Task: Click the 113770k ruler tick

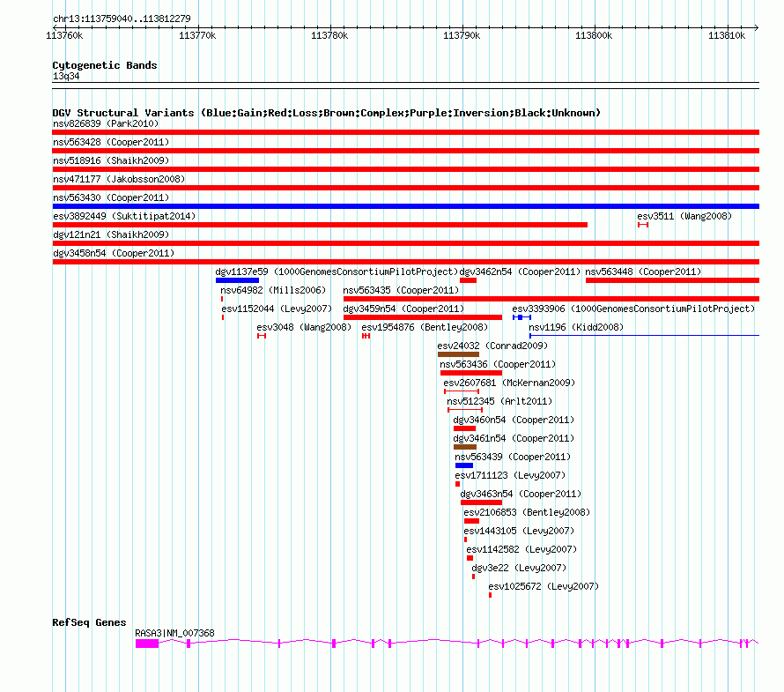Action: (x=197, y=35)
